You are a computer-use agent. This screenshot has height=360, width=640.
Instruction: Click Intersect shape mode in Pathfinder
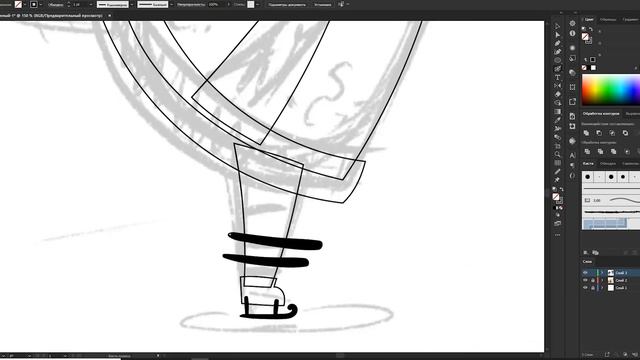tap(612, 133)
